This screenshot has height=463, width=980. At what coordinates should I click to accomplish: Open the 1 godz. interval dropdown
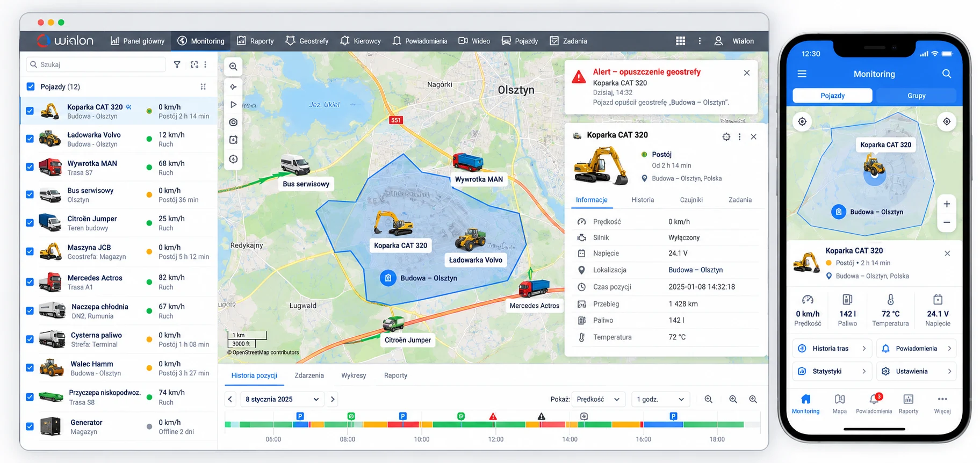coord(660,399)
